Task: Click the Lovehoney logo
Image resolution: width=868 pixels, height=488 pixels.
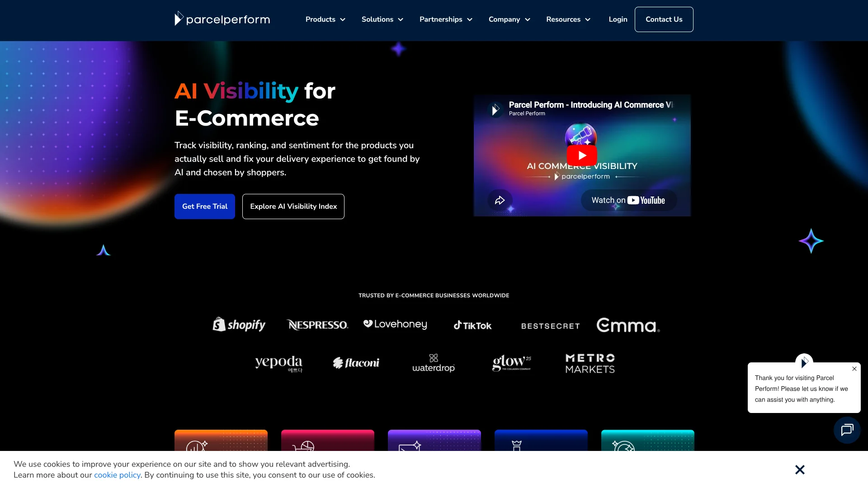Action: (x=395, y=324)
